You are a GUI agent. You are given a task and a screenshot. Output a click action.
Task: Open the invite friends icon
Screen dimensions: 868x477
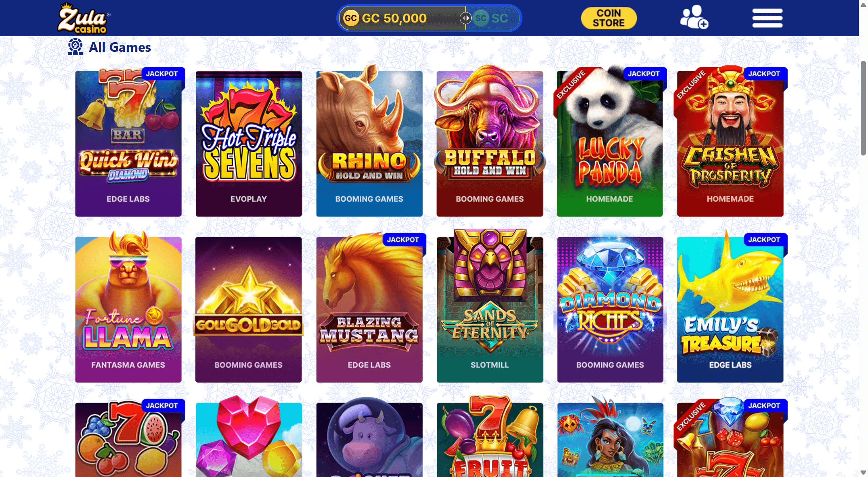coord(694,17)
